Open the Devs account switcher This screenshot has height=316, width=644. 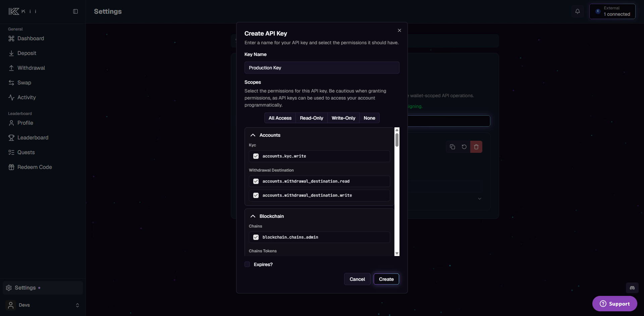coord(43,305)
